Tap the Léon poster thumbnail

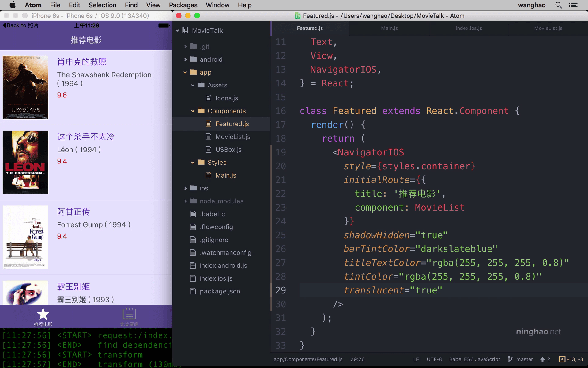pyautogui.click(x=25, y=162)
